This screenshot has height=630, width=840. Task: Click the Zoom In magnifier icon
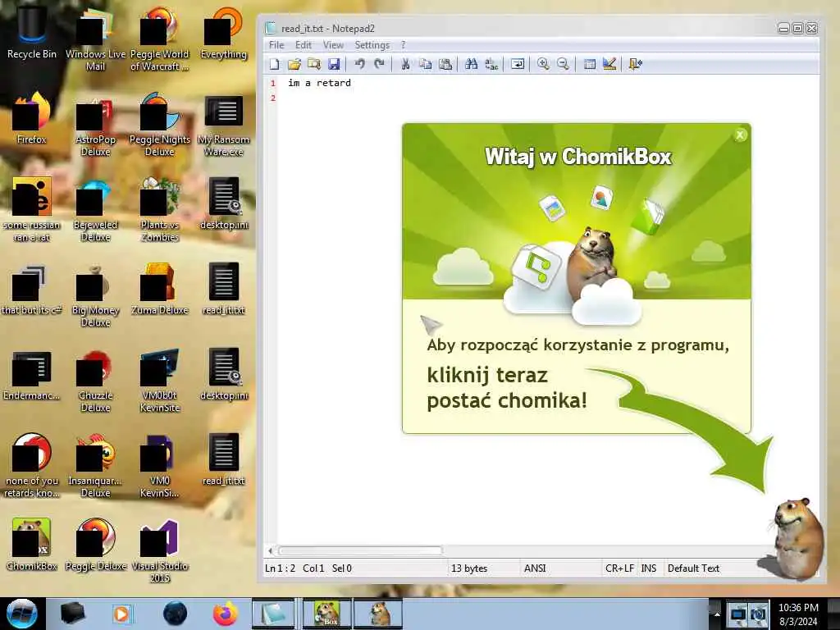click(x=543, y=64)
